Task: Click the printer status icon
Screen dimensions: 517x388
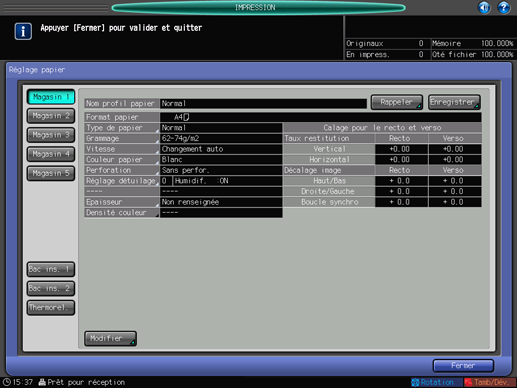Action: click(42, 382)
